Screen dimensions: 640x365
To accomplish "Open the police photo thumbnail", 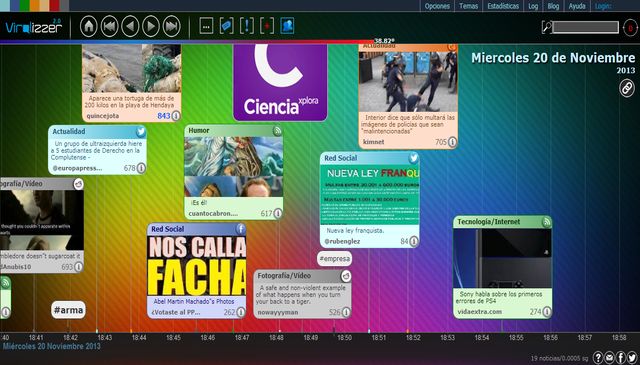I will [x=408, y=81].
